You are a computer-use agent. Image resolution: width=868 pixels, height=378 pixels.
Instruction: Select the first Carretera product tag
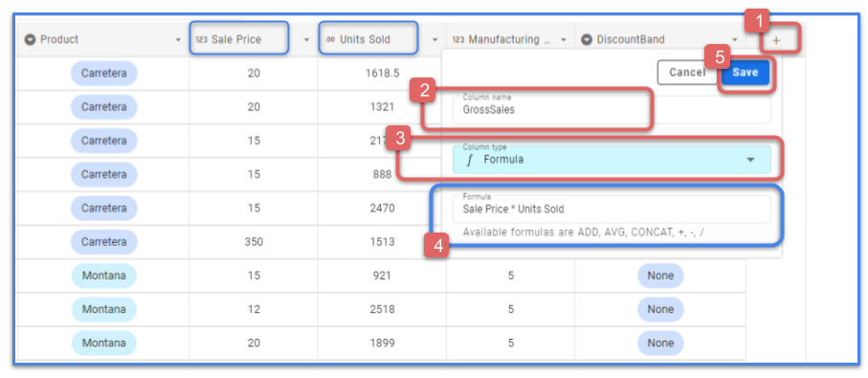pyautogui.click(x=104, y=73)
